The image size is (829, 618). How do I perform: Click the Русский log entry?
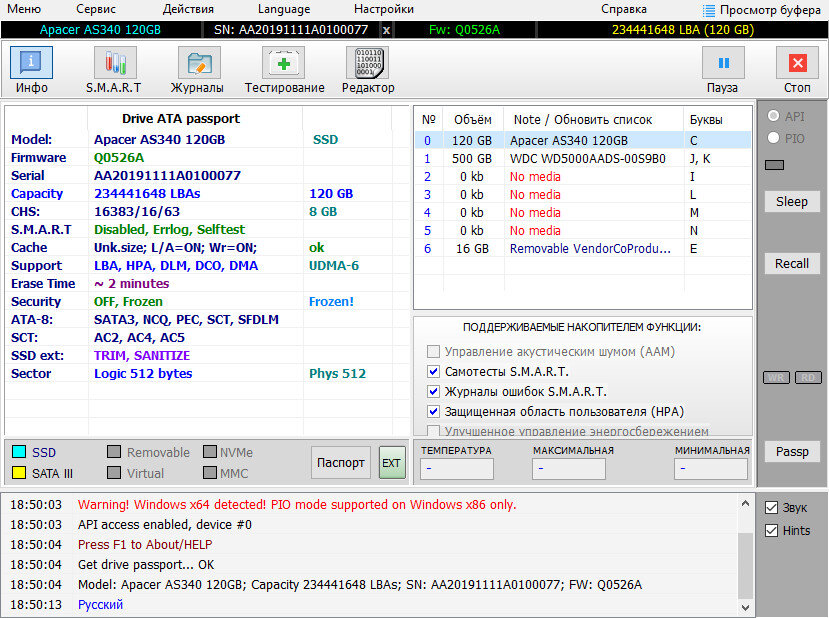(100, 604)
